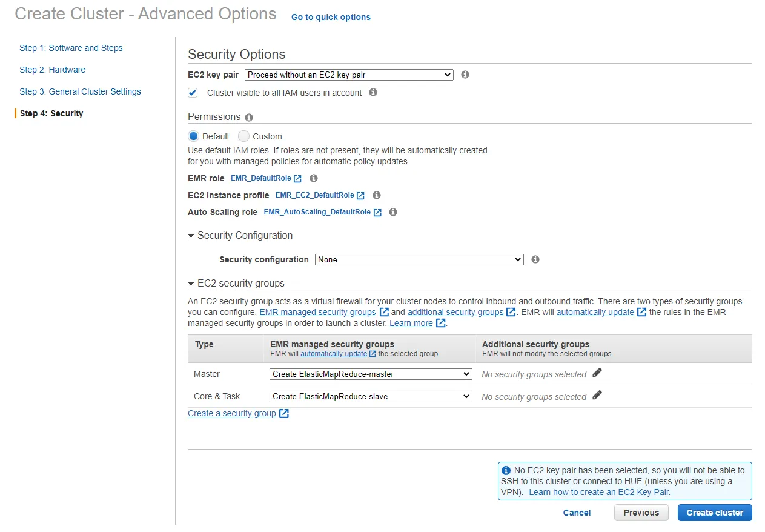Viewport: 765px width, 532px height.
Task: Click info icon next to EMR_DefaultRole
Action: point(313,178)
